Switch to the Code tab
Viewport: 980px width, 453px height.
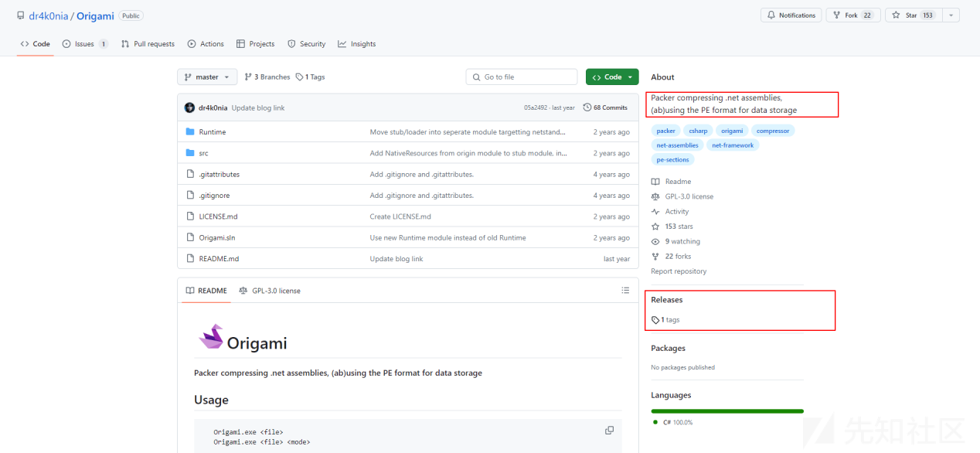pyautogui.click(x=36, y=44)
